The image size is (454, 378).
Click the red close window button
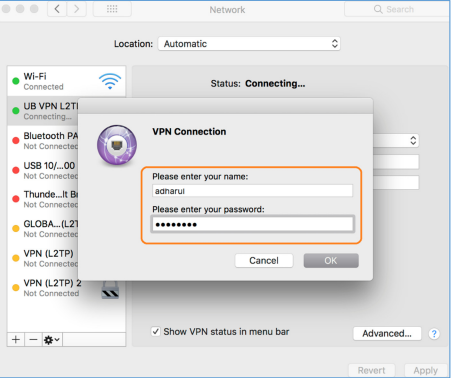pos(5,9)
